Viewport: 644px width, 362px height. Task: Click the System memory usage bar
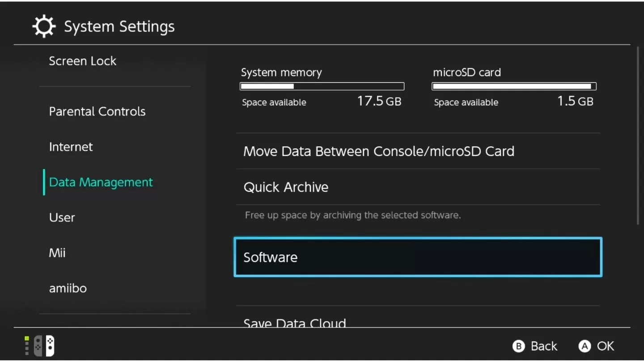(x=322, y=86)
